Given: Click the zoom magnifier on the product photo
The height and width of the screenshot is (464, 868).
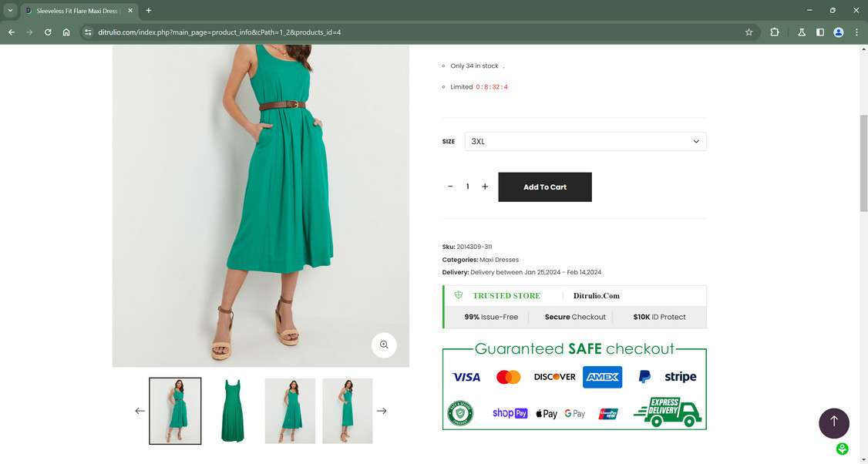Looking at the screenshot, I should [384, 345].
